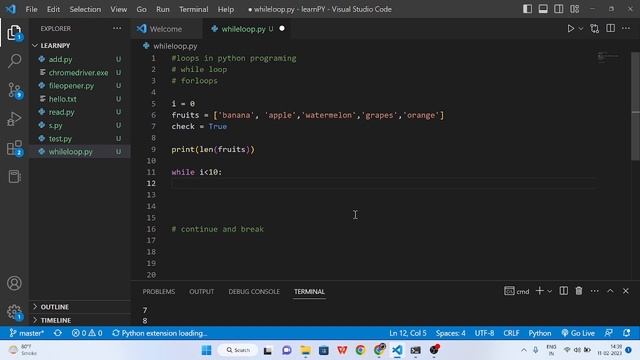Add a new terminal with plus icon

click(x=540, y=291)
